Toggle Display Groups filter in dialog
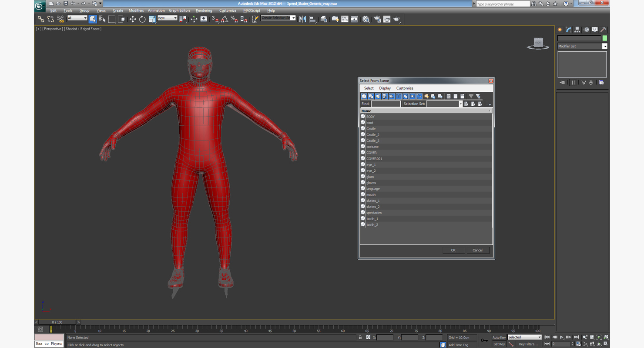Image resolution: width=644 pixels, height=348 pixels. click(406, 96)
